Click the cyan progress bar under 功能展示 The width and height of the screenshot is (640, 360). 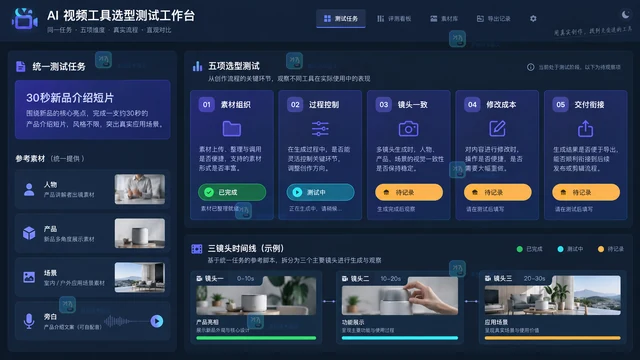click(400, 338)
